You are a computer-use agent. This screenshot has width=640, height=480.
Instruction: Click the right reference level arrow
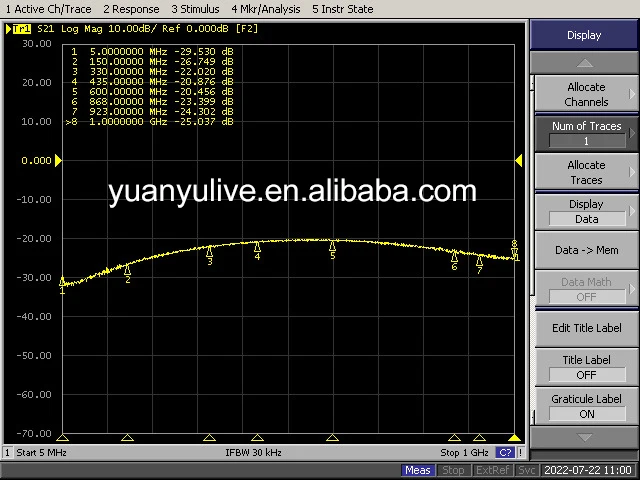[x=519, y=160]
